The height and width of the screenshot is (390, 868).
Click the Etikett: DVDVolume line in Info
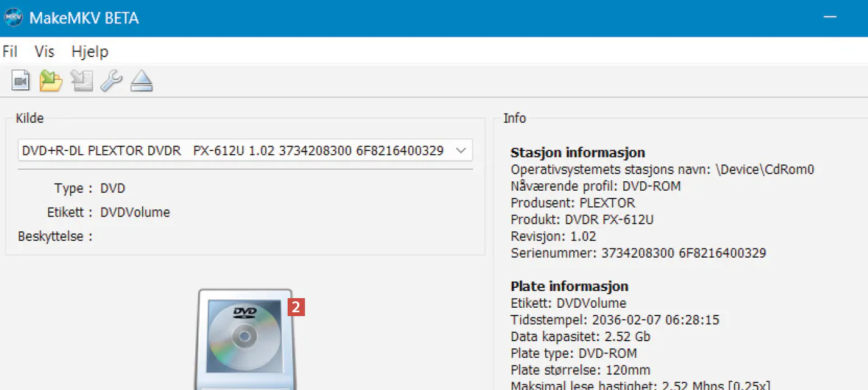568,303
